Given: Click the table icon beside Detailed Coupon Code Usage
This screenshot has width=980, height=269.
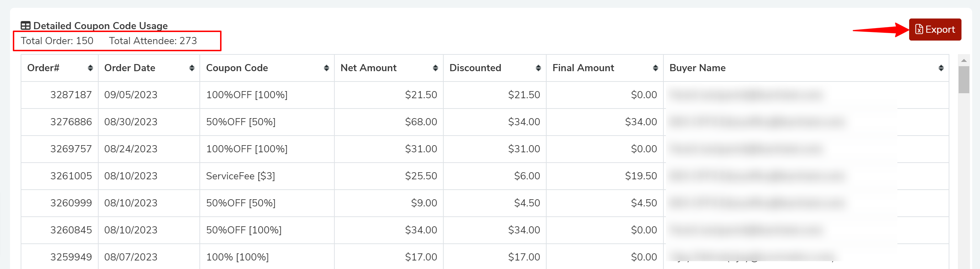Looking at the screenshot, I should click(26, 26).
